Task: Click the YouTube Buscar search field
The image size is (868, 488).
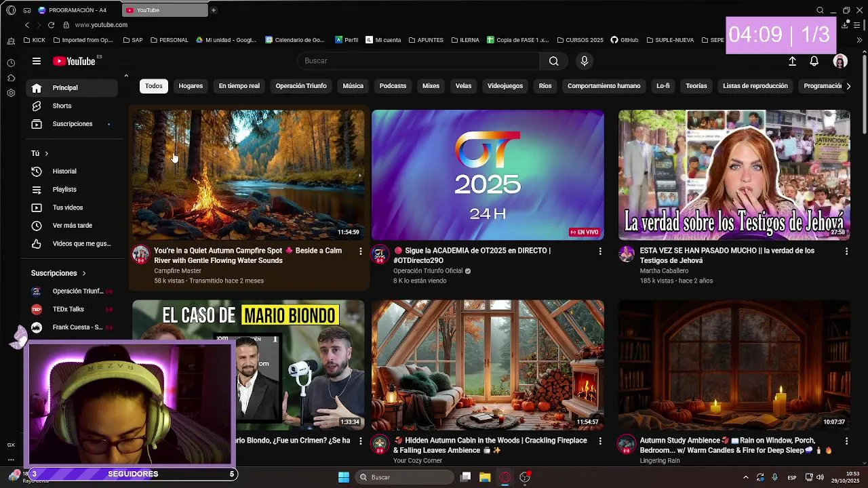Action: (x=418, y=61)
